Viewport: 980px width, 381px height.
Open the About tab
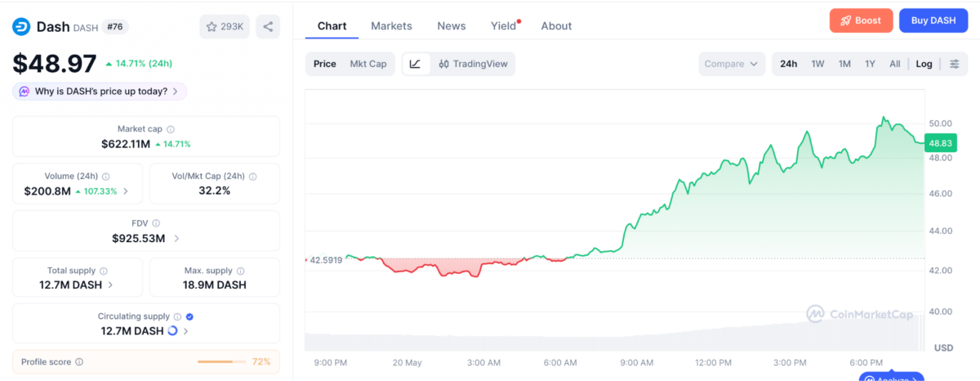tap(556, 26)
